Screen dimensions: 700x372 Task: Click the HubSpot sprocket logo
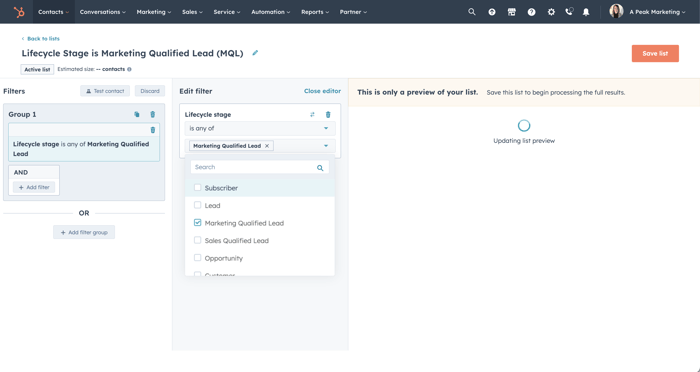[19, 12]
